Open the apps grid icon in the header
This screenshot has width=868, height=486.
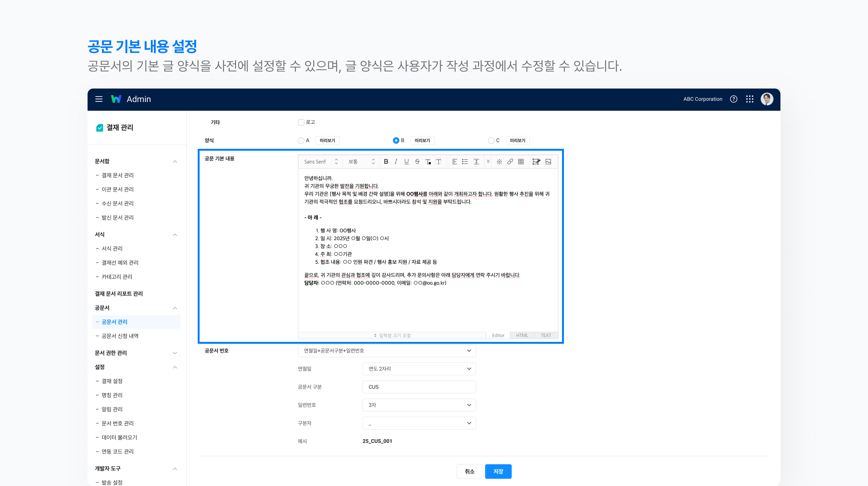coord(750,99)
